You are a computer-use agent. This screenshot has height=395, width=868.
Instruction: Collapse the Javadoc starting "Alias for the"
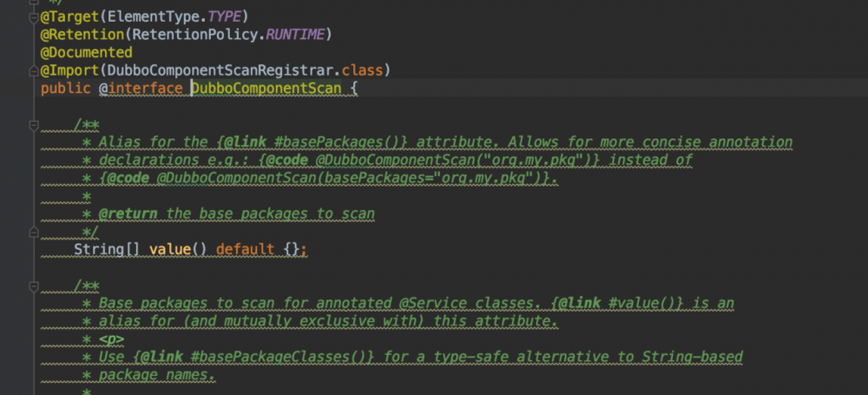click(34, 125)
